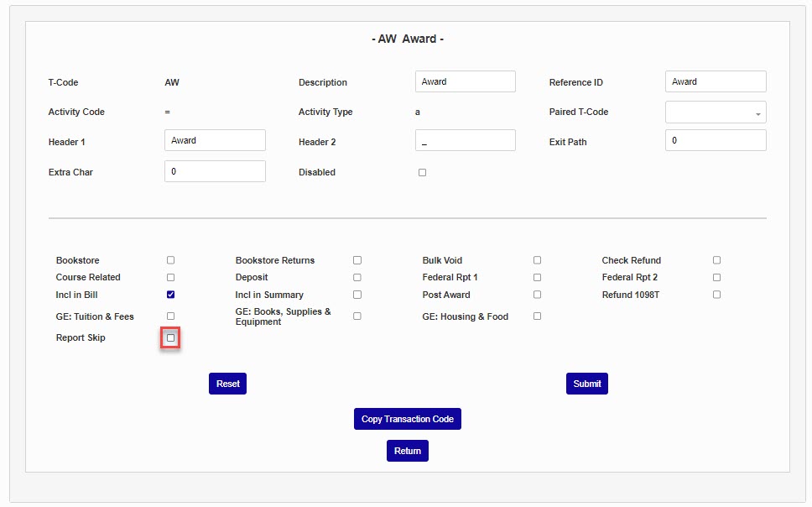Toggle the Post Award checkbox

(x=537, y=295)
